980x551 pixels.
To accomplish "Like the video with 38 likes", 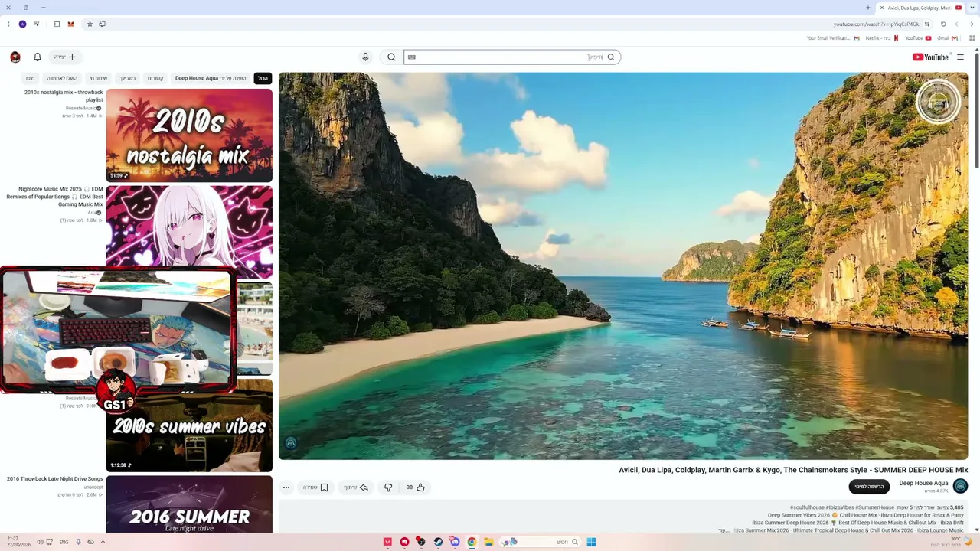I will click(415, 487).
